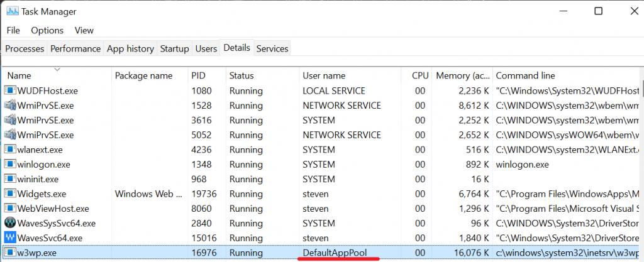
Task: Click the wininit.exe process icon
Action: click(9, 179)
